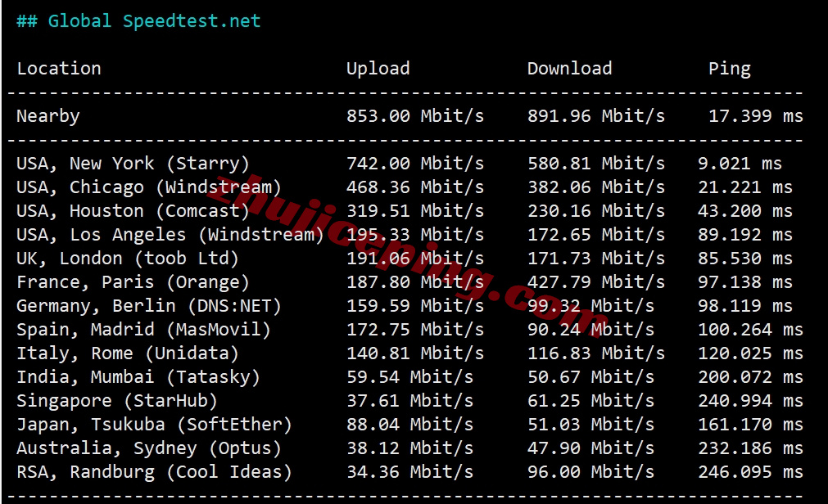Click the 891.96 Mbit/s nearby download value

[x=596, y=116]
